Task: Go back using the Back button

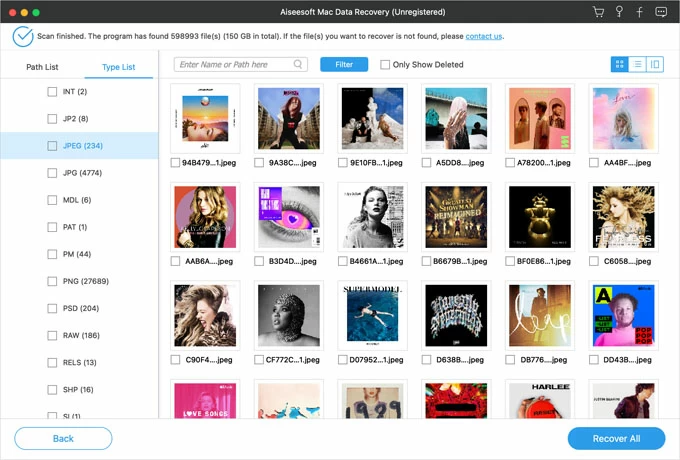Action: tap(63, 438)
